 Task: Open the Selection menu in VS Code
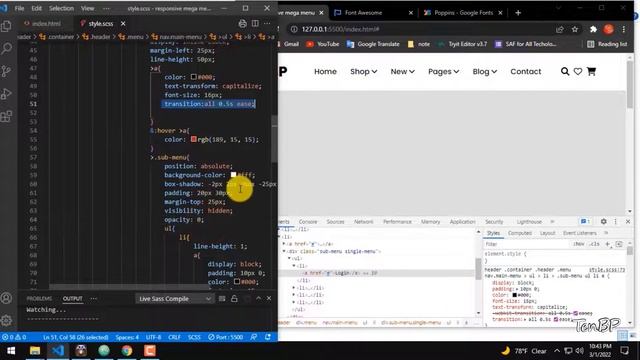(x=61, y=8)
